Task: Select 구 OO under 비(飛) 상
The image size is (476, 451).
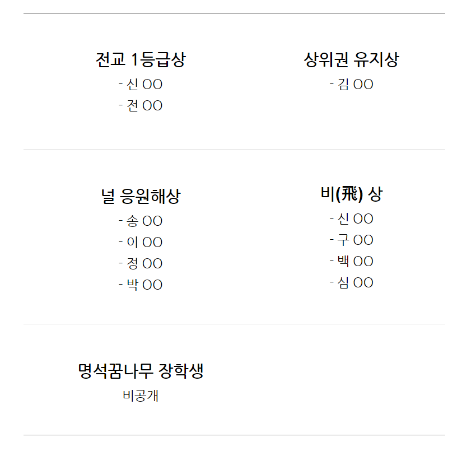Action: point(352,240)
